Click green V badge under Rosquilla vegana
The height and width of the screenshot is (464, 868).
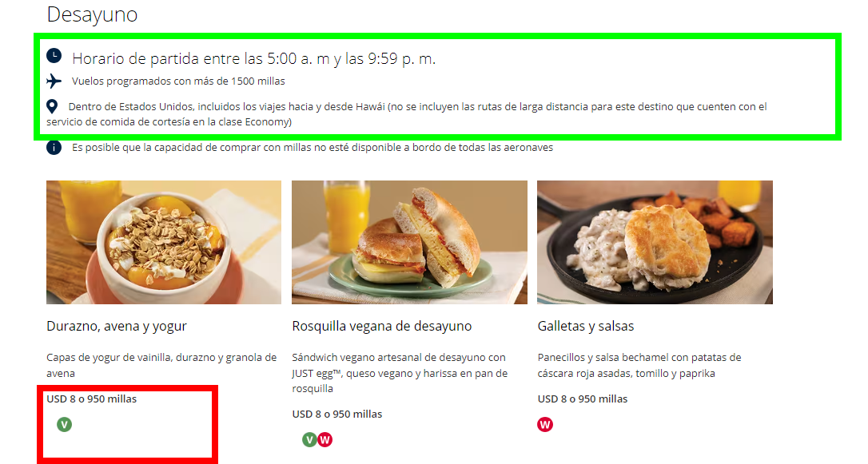(x=309, y=440)
